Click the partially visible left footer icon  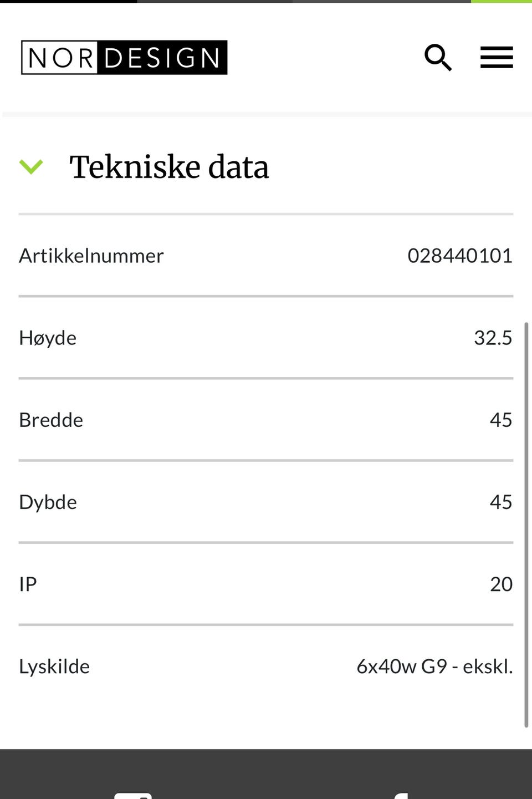(133, 795)
